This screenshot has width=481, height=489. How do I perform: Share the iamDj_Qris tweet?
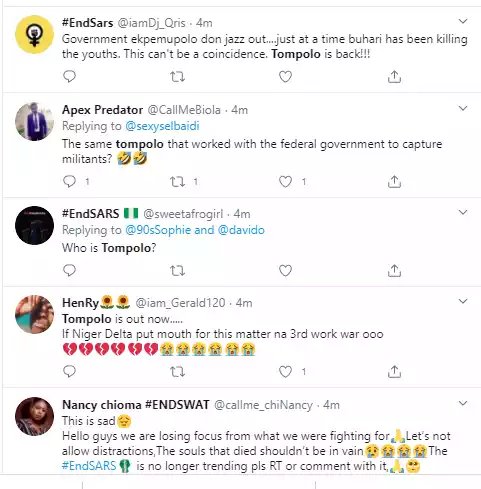(394, 77)
